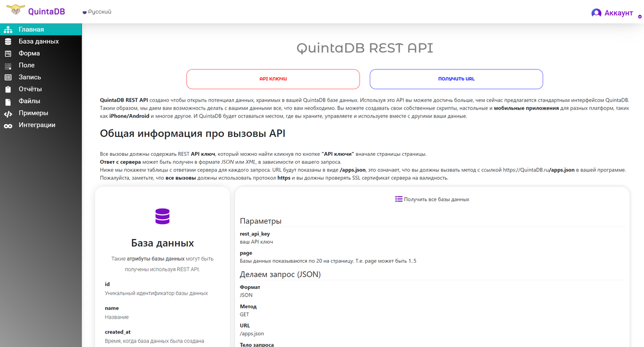Open the Получить все базы данных link
Screen dimensions: 644x347
436,199
